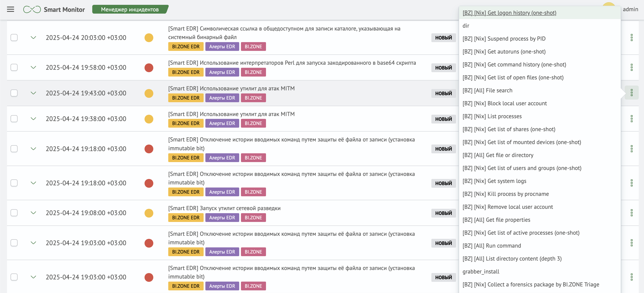Choose List directory content (depth 3) action
The image size is (644, 293).
click(539, 259)
